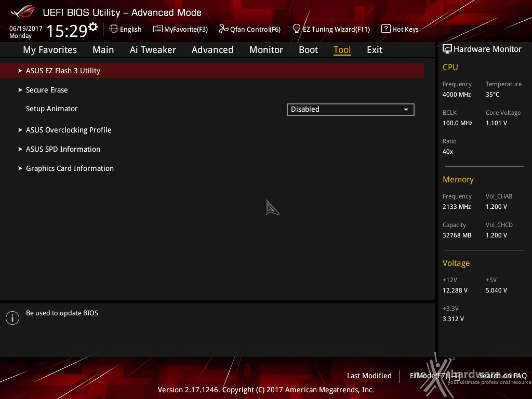The image size is (532, 399).
Task: Click the CPU section heading
Action: click(x=450, y=67)
